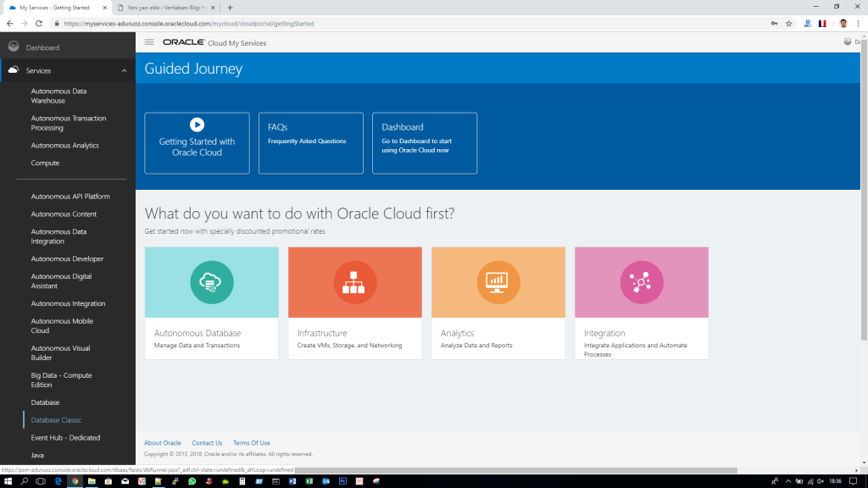The width and height of the screenshot is (868, 488).
Task: Open the Autonomous Database card title
Action: point(197,333)
